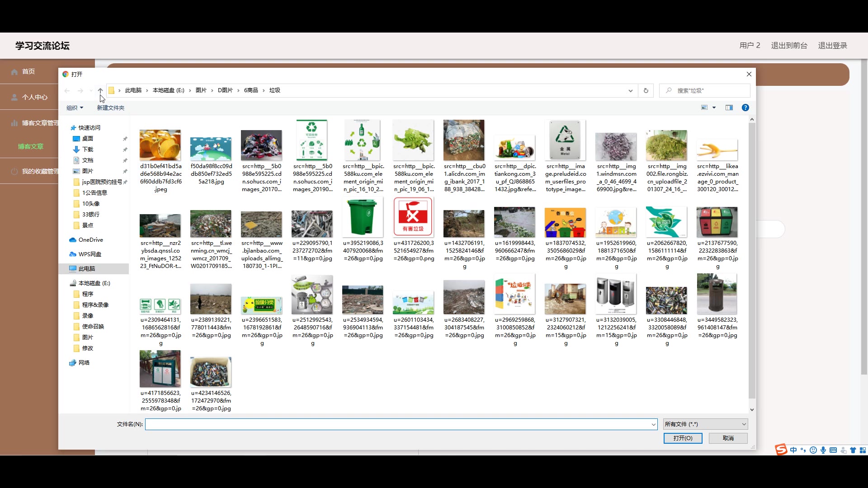Click in the 文件名 input field
The height and width of the screenshot is (488, 868).
(x=398, y=424)
